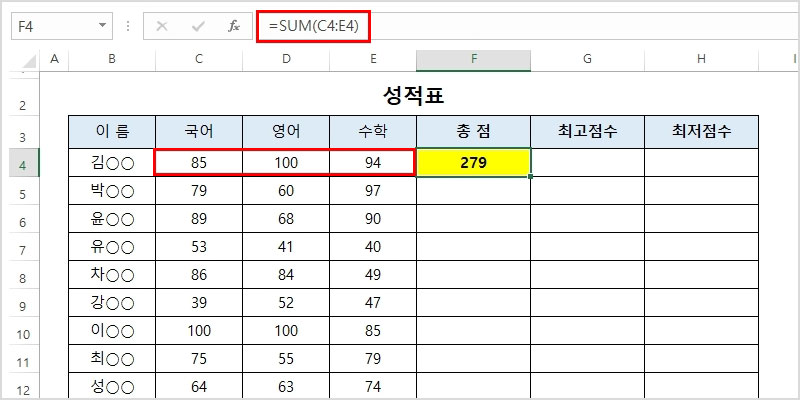Select column E header
800x400 pixels.
pyautogui.click(x=373, y=60)
